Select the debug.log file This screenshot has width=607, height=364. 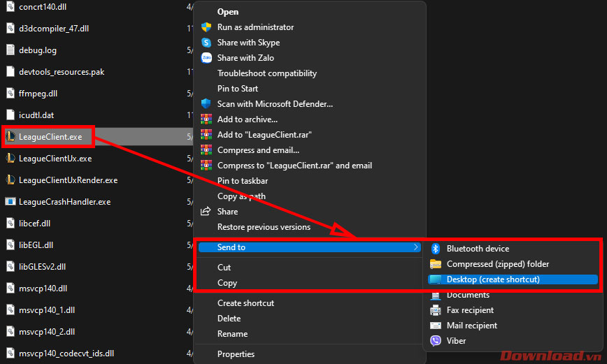(x=38, y=50)
